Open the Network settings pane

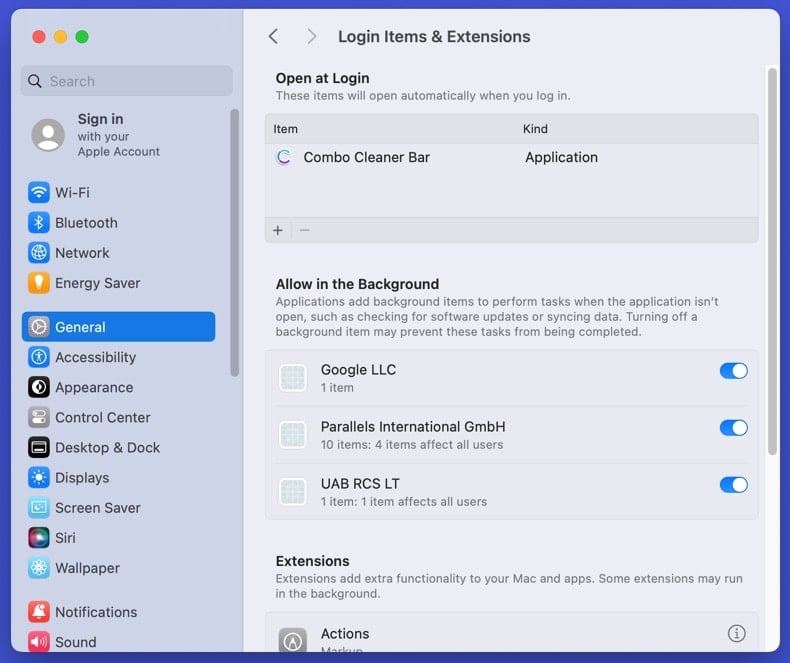coord(118,253)
